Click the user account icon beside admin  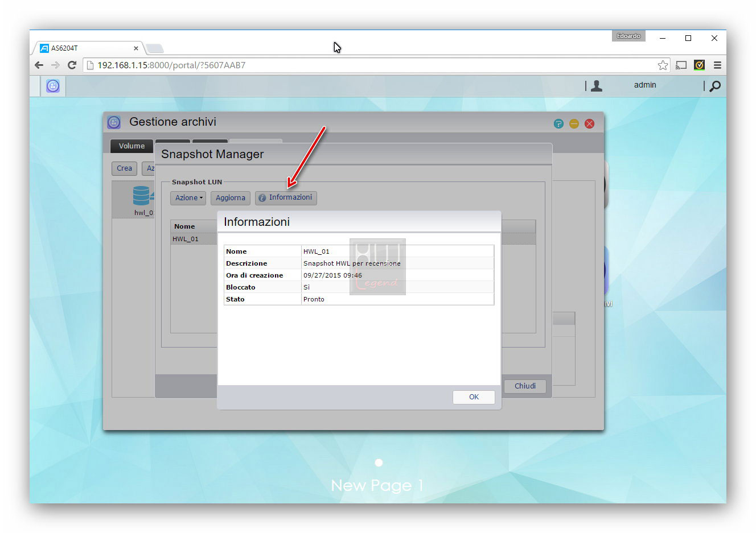click(597, 86)
